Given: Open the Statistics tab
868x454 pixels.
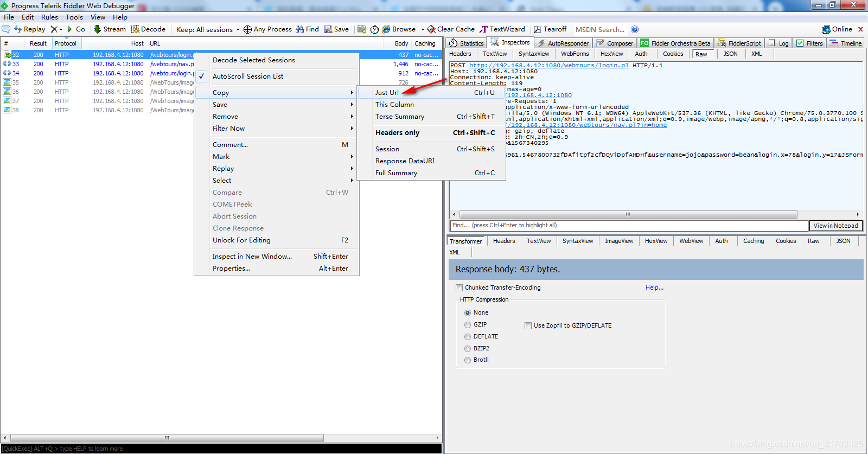Looking at the screenshot, I should click(466, 43).
